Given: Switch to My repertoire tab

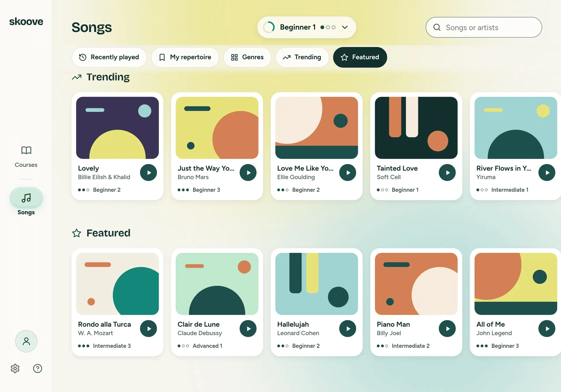Looking at the screenshot, I should pos(185,57).
